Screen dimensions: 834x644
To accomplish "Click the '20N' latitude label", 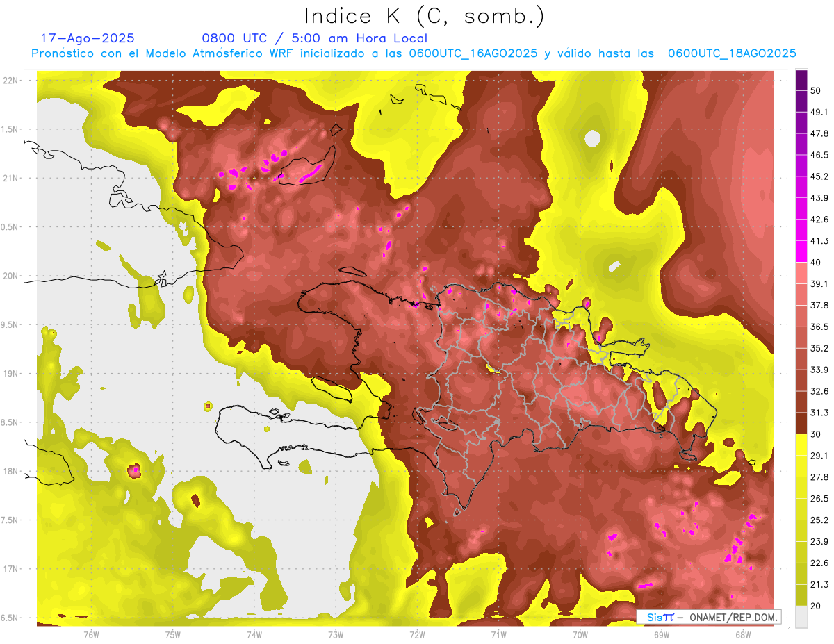I will [x=10, y=276].
